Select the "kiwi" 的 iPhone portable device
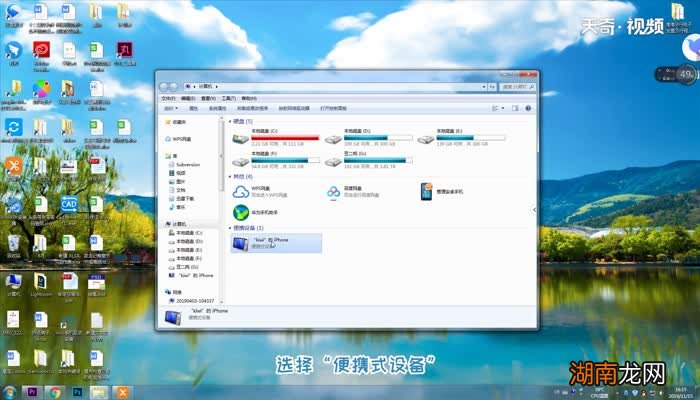Screen dimensions: 700x400 pyautogui.click(x=276, y=243)
